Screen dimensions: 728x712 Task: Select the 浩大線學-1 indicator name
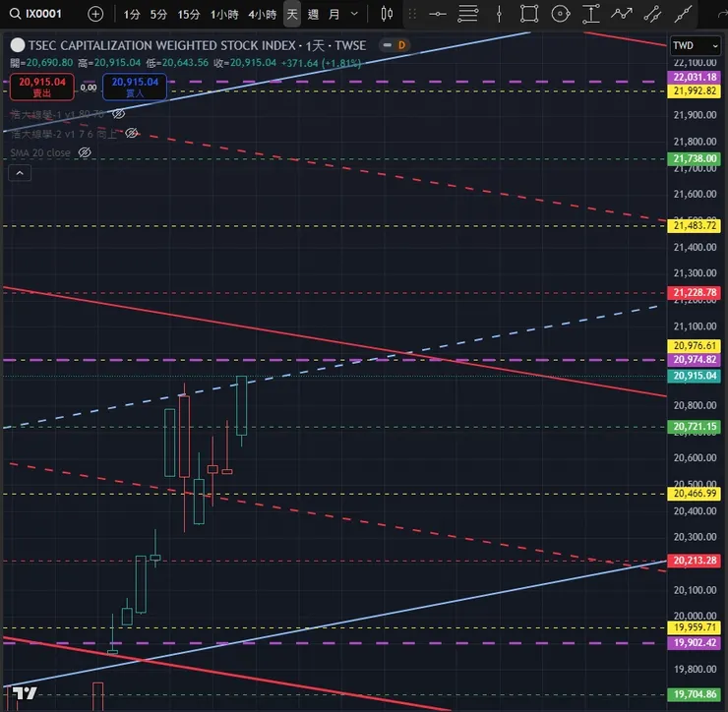57,114
